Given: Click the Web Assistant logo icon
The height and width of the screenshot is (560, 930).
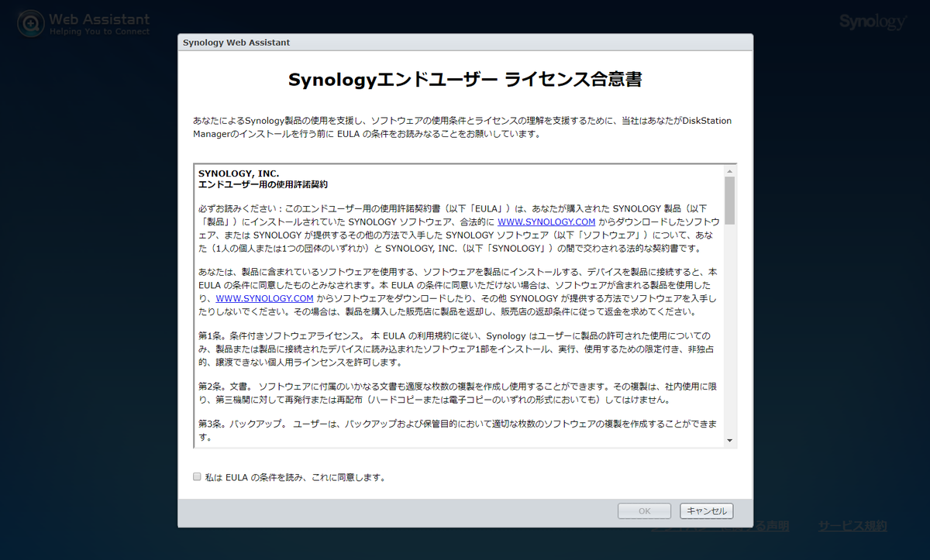Looking at the screenshot, I should [x=30, y=22].
